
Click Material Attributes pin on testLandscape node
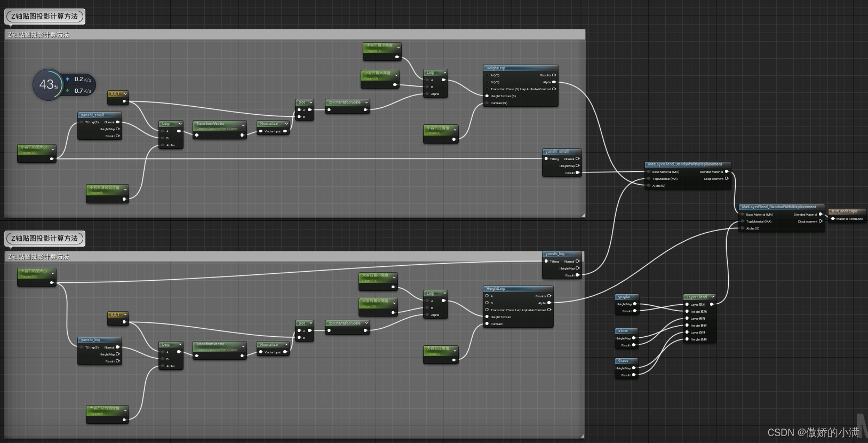833,219
